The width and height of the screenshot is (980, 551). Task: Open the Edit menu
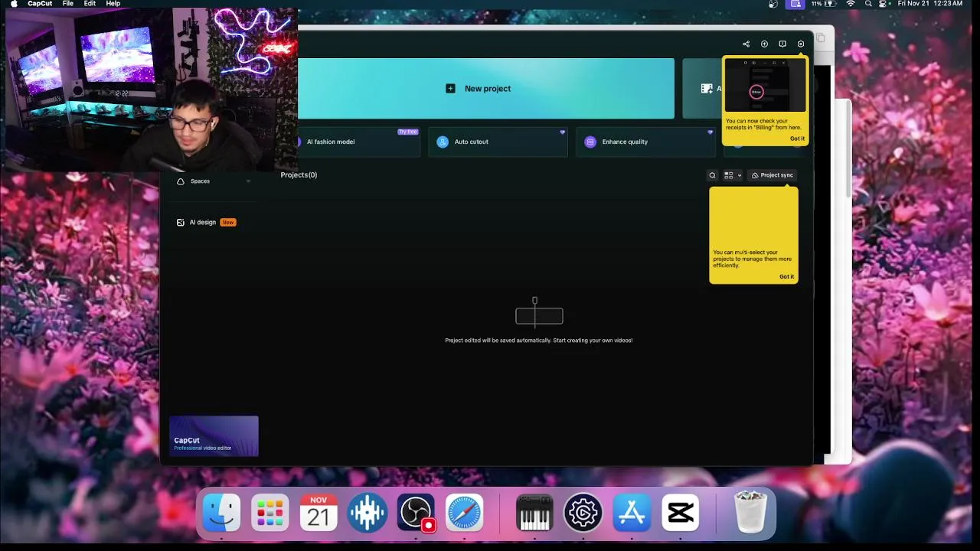point(90,4)
